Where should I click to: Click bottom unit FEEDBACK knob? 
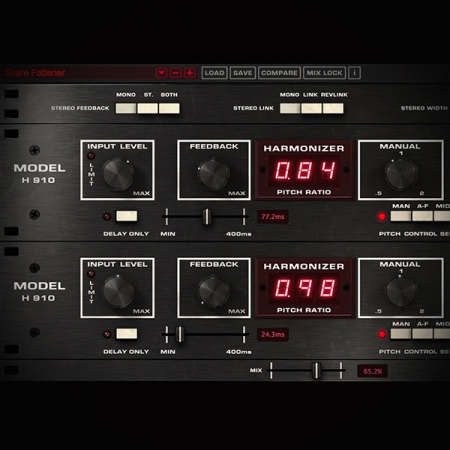(214, 291)
